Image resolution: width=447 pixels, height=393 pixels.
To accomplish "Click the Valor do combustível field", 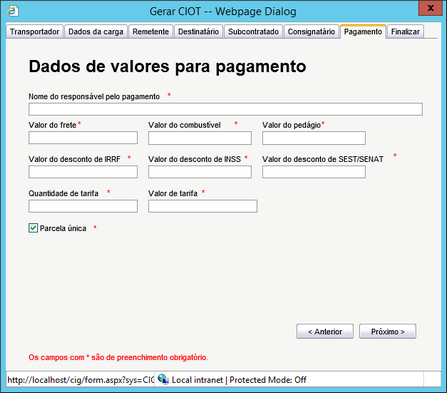I will point(200,138).
